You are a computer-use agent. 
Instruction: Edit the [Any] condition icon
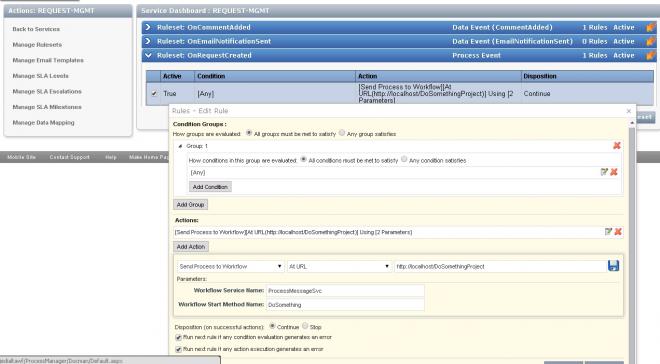tap(604, 172)
